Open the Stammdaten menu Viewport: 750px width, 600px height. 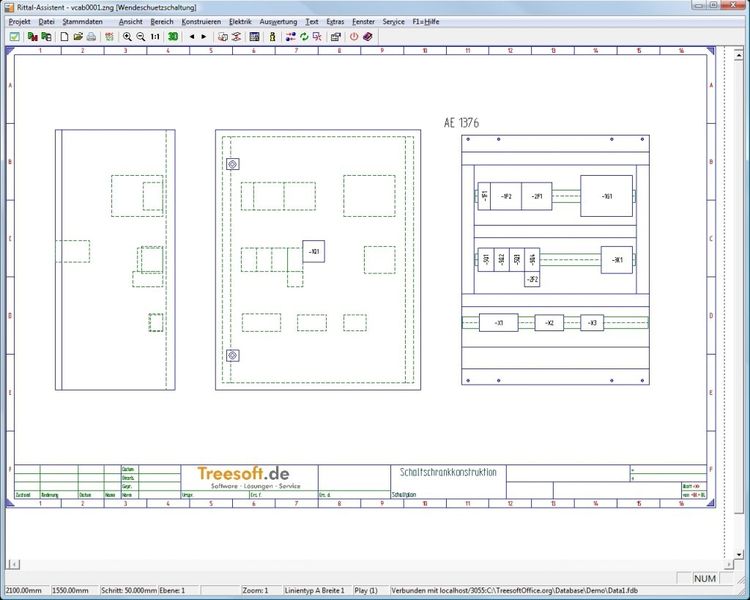[x=80, y=21]
